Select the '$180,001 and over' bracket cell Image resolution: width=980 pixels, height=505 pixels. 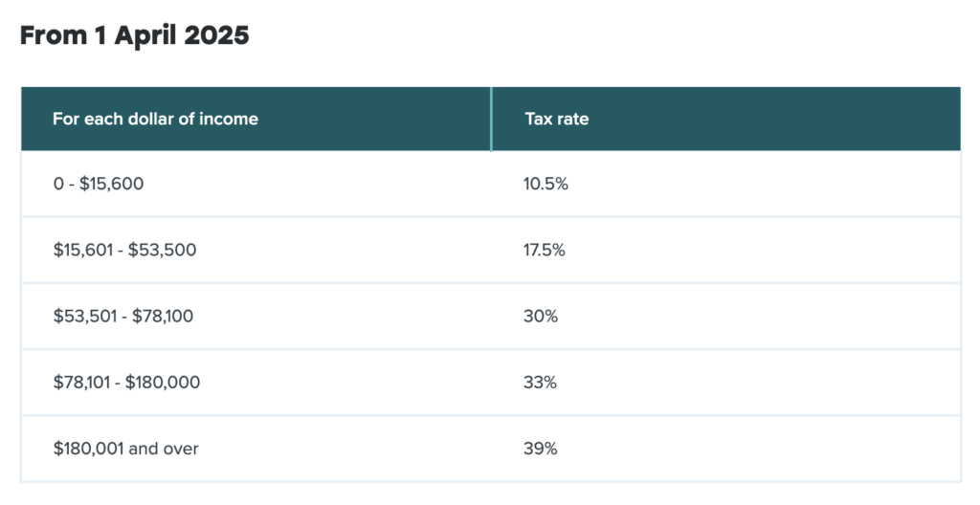[125, 448]
